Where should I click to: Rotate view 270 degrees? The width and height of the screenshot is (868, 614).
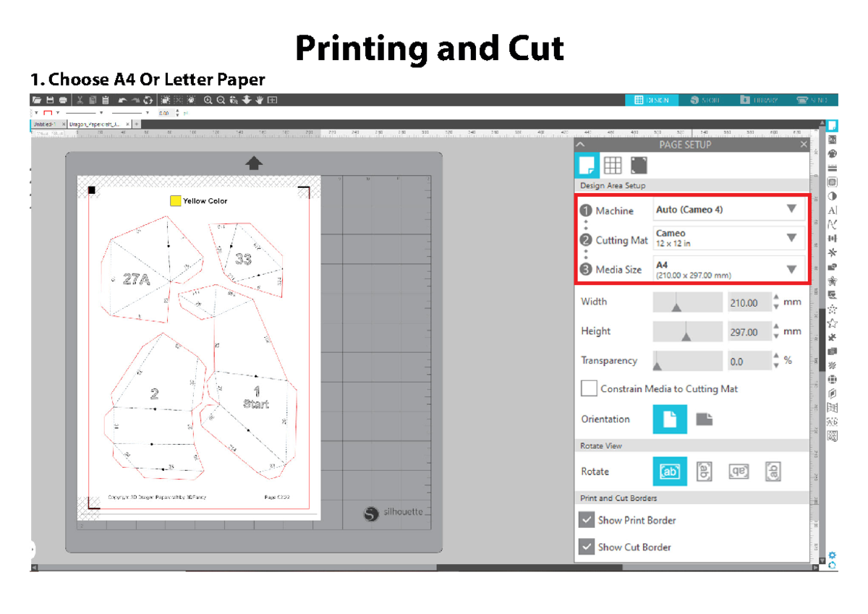[774, 472]
